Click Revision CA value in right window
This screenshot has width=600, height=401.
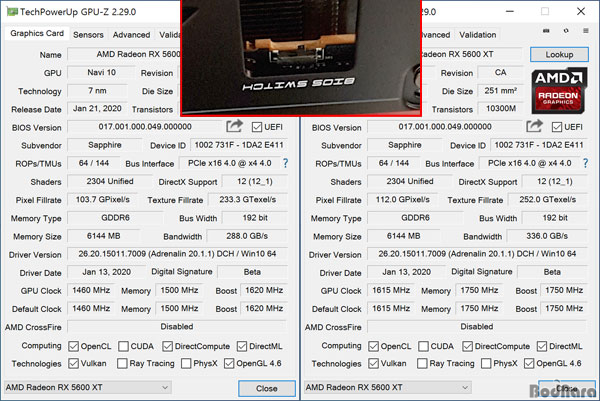[501, 72]
